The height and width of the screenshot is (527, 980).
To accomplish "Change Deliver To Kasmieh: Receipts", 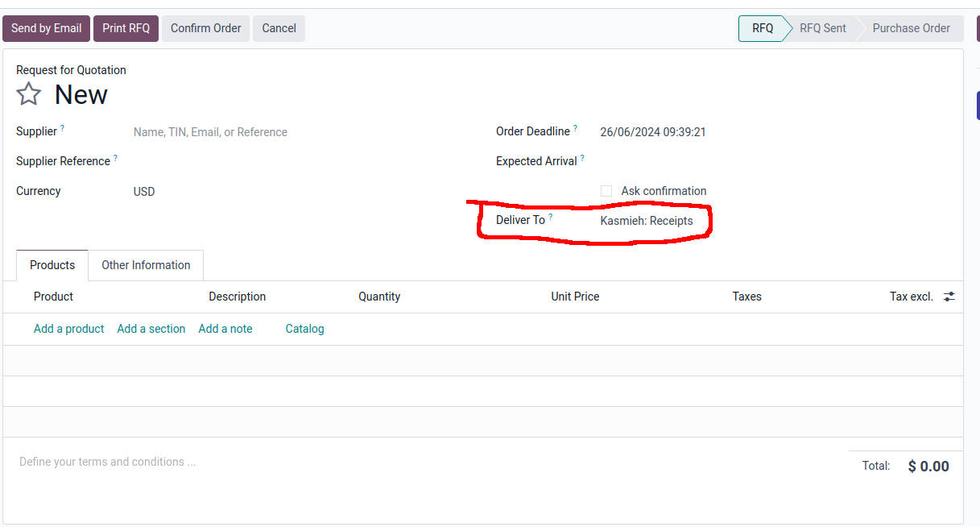I will click(x=646, y=221).
